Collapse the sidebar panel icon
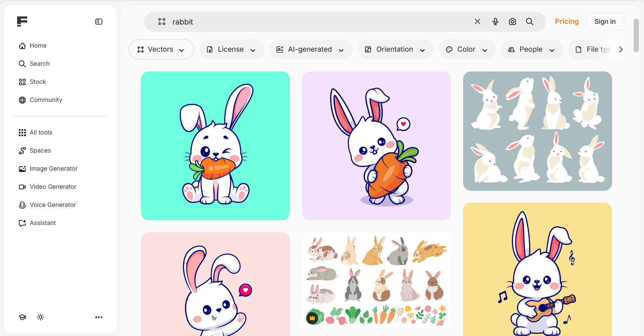This screenshot has height=336, width=644. click(x=99, y=22)
